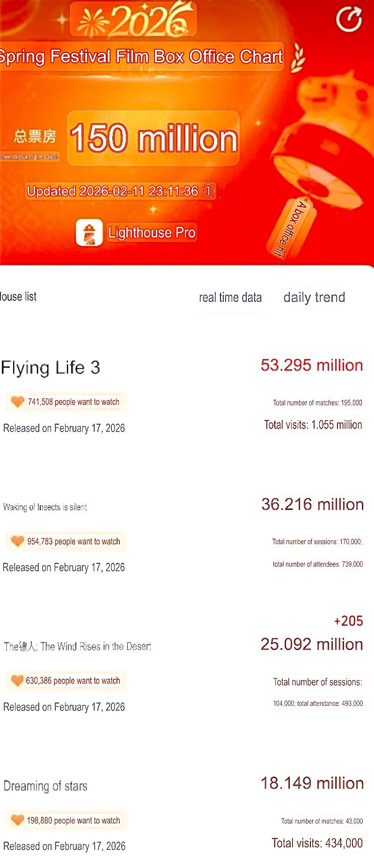Image resolution: width=374 pixels, height=868 pixels.
Task: Switch to the daily trend tab
Action: [x=314, y=297]
